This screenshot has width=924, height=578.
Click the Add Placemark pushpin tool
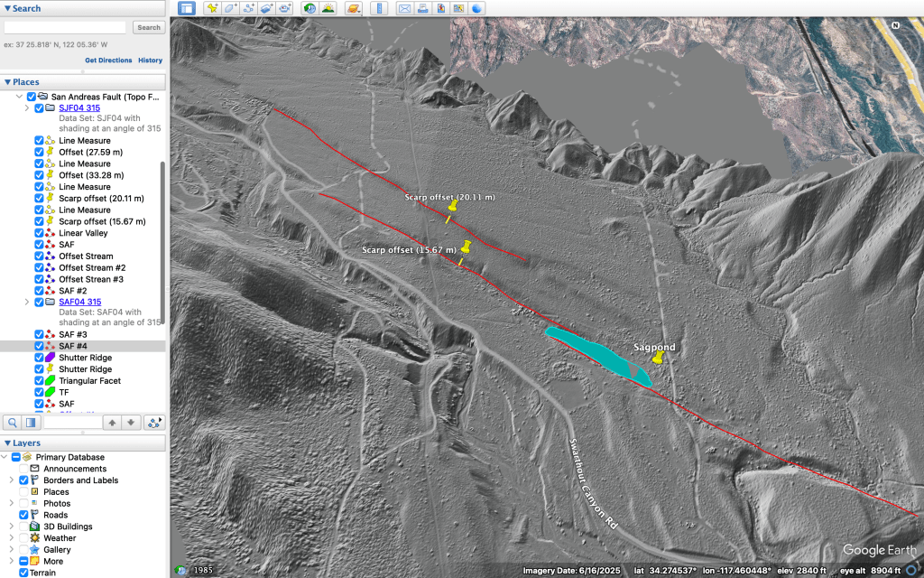(212, 8)
